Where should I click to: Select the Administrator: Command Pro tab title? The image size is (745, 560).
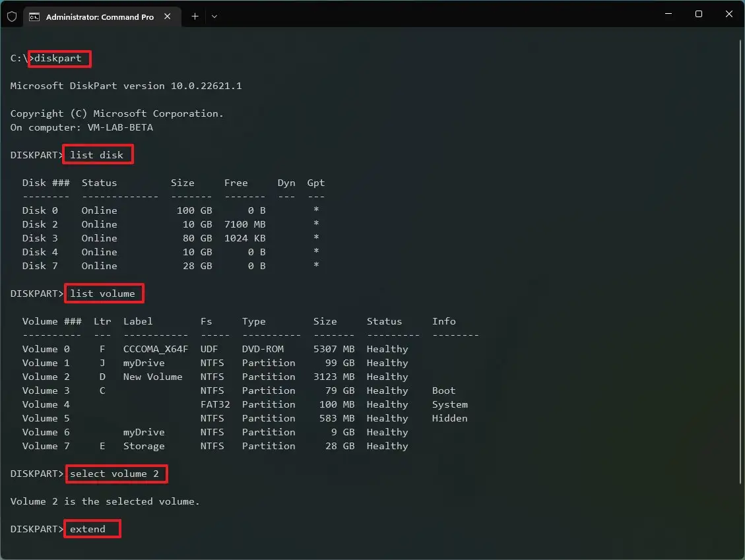[x=100, y=16]
